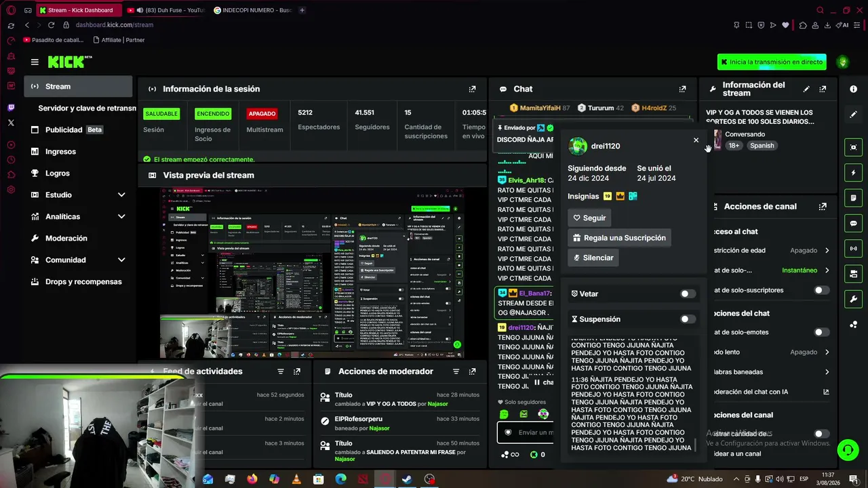Open Publicidad in the sidebar

(x=78, y=129)
